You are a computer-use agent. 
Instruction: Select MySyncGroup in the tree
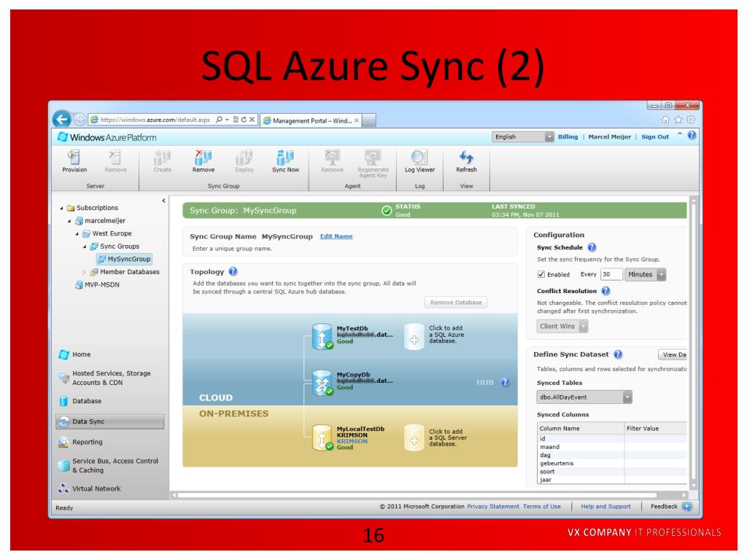[x=124, y=259]
